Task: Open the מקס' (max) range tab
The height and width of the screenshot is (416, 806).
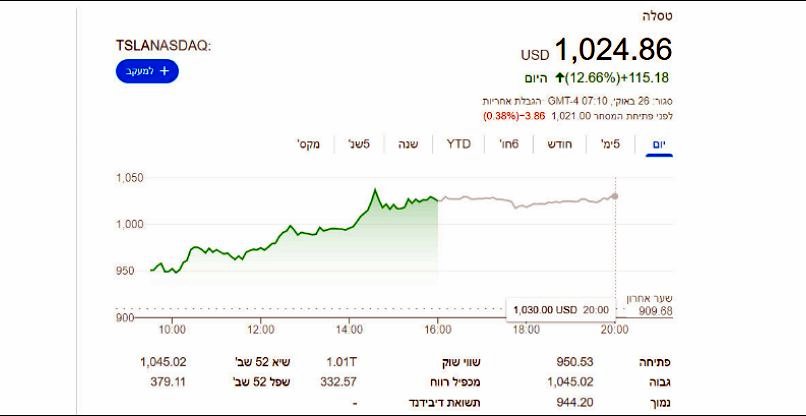Action: tap(308, 144)
